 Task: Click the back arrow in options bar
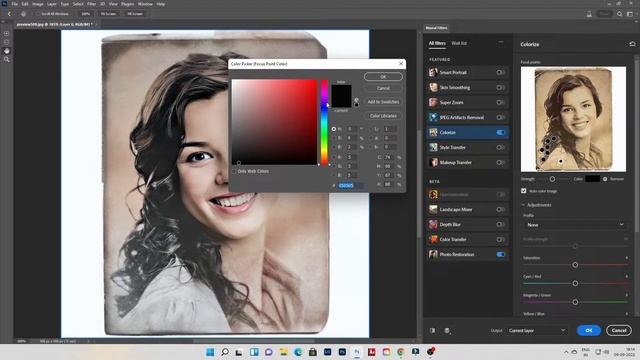click(9, 14)
